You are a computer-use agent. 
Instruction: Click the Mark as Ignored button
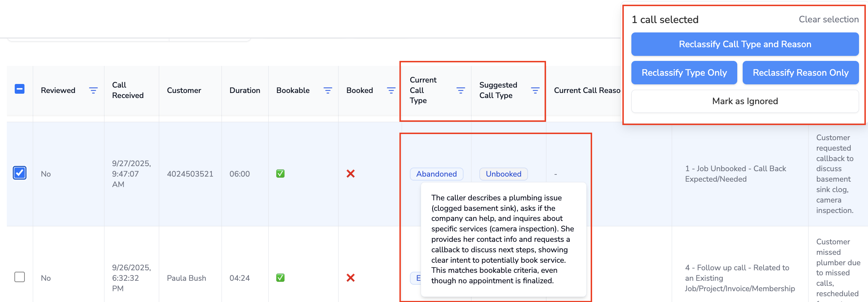click(745, 101)
